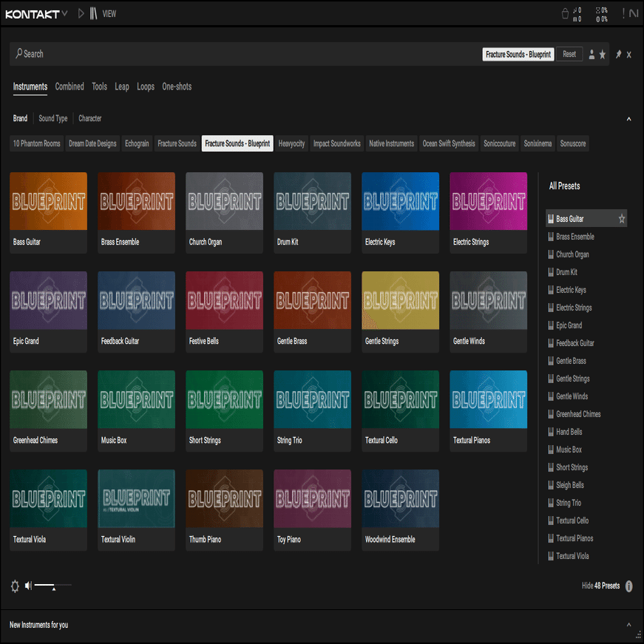This screenshot has height=644, width=644.
Task: Click the play triangle icon in header
Action: 81,13
